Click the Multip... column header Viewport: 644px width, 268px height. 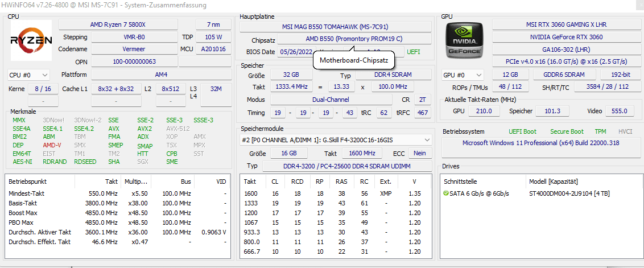click(x=137, y=182)
